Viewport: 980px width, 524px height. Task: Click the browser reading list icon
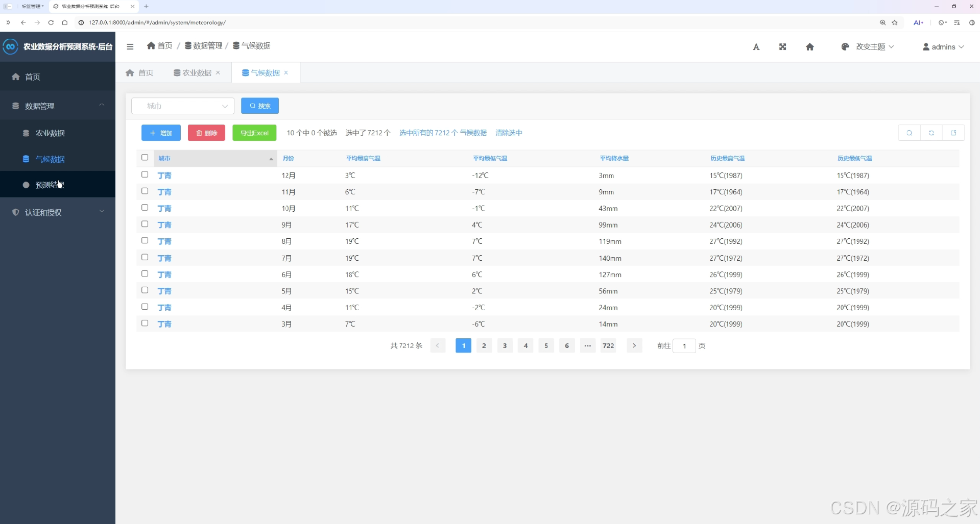point(957,22)
